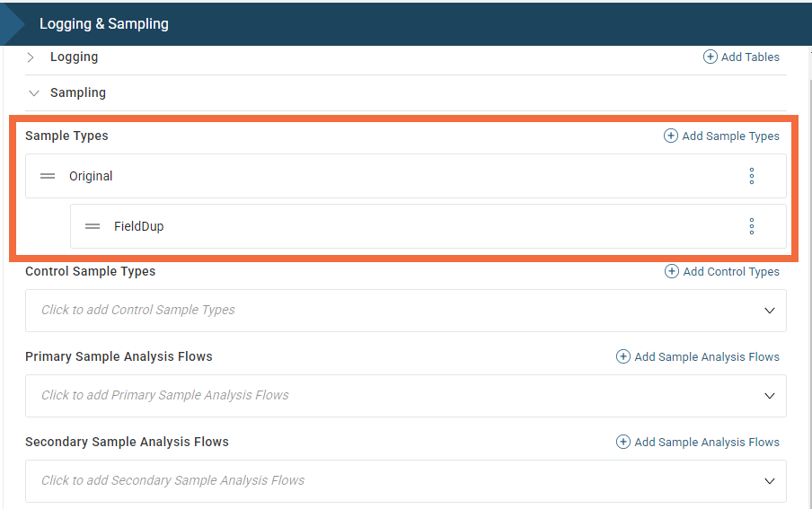Screen dimensions: 812x509
Task: Open the three-dot menu for Original
Action: (752, 176)
